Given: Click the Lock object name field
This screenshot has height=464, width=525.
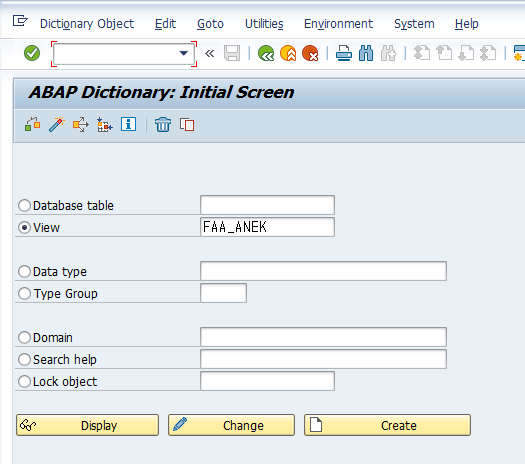Looking at the screenshot, I should 267,381.
